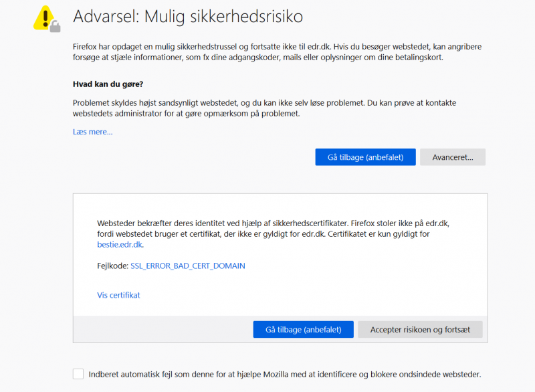
Task: Click the 'Advarsel: Mulig sikkerhedsrisiko' heading
Action: pos(188,16)
